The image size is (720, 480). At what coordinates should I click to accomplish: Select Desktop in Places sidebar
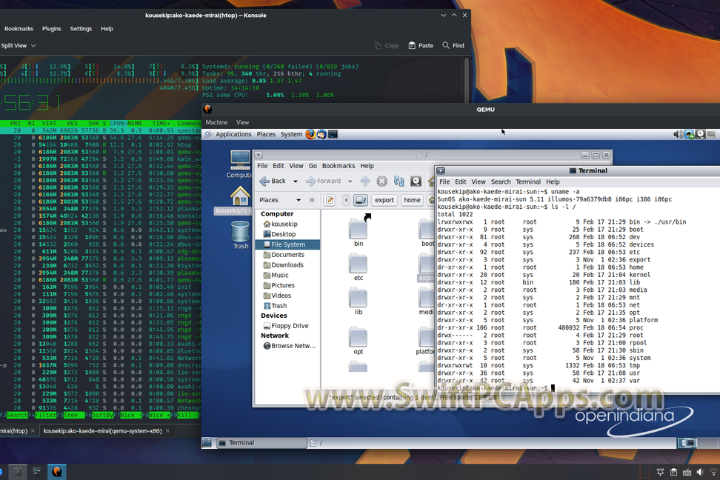(x=279, y=234)
